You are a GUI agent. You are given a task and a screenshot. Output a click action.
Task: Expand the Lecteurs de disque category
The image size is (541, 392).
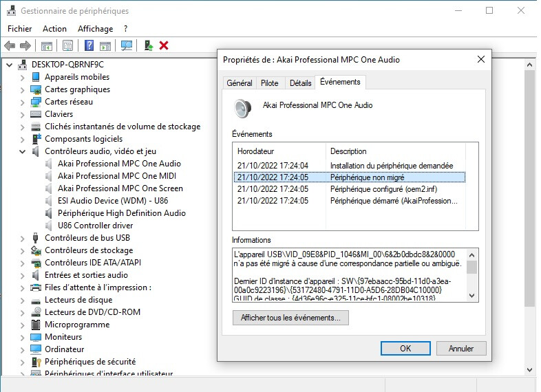(23, 301)
